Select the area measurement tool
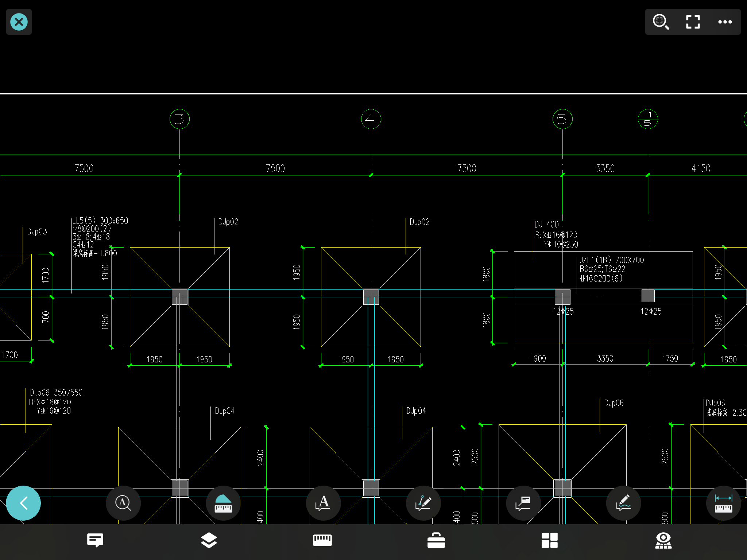Screen dimensions: 747x560 coord(223,503)
